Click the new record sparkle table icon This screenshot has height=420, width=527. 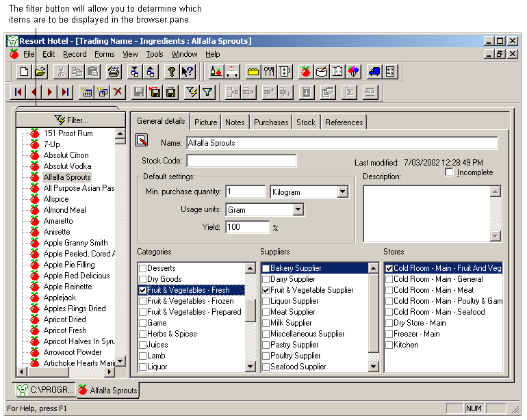pos(86,92)
